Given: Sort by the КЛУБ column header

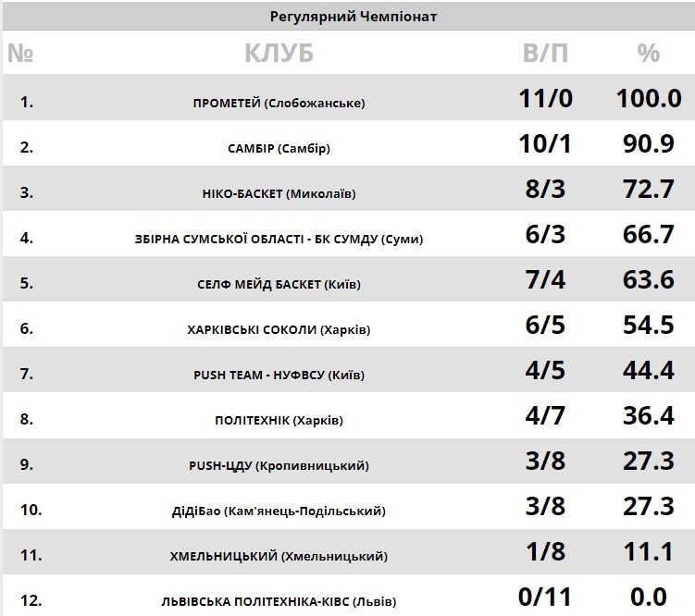Looking at the screenshot, I should [279, 54].
